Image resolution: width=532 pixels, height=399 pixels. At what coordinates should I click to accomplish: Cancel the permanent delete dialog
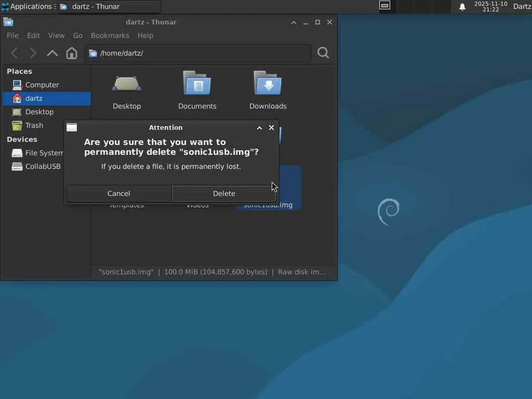click(x=119, y=193)
